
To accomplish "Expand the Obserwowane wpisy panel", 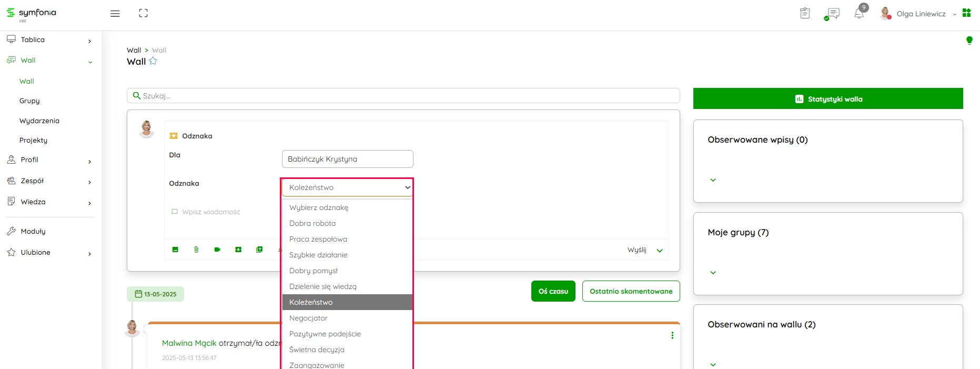I will tap(713, 180).
